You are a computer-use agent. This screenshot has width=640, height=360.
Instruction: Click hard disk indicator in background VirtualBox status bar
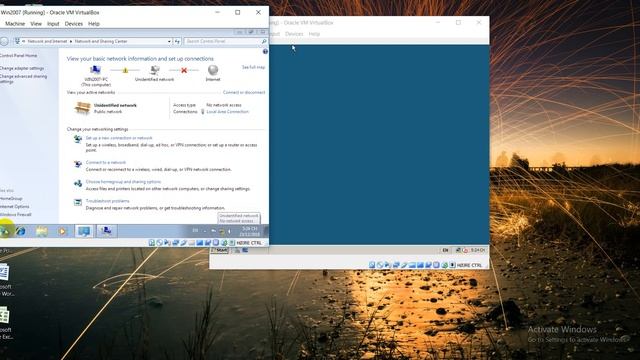[x=371, y=265]
